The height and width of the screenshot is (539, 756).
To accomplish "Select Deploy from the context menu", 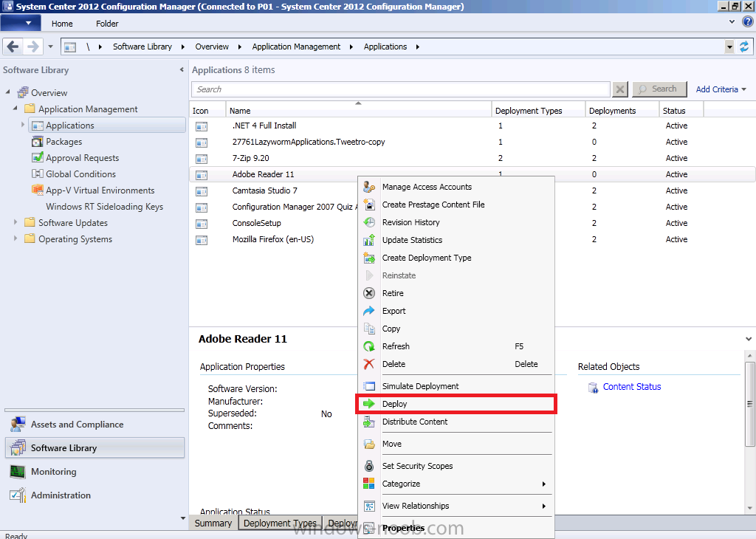I will click(456, 404).
